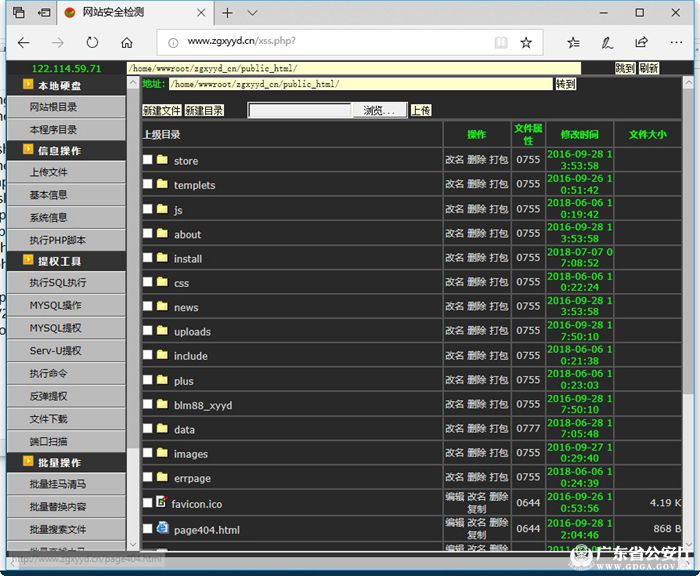Open 网站根目录 in the sidebar
This screenshot has width=700, height=576.
pos(67,107)
